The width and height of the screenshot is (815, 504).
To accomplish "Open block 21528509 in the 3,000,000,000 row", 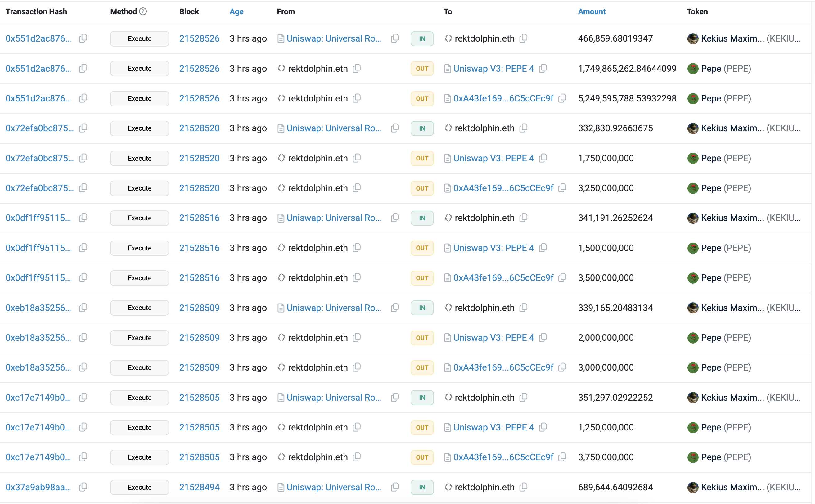I will tap(199, 367).
